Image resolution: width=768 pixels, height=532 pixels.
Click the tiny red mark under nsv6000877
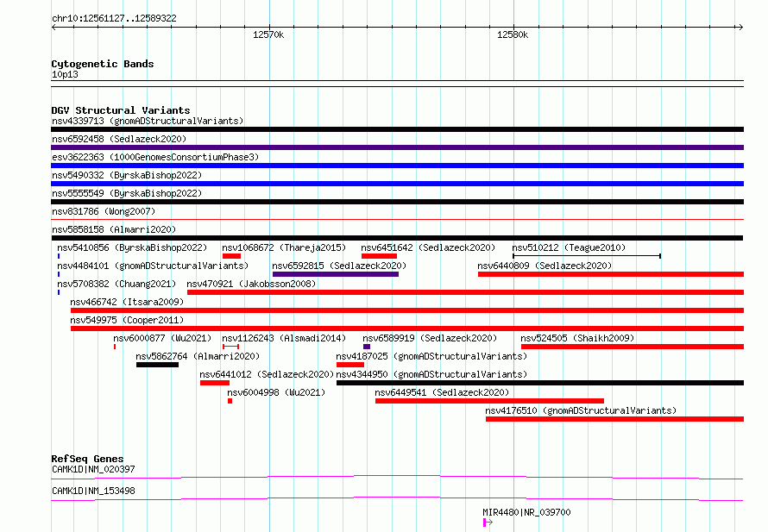point(115,347)
